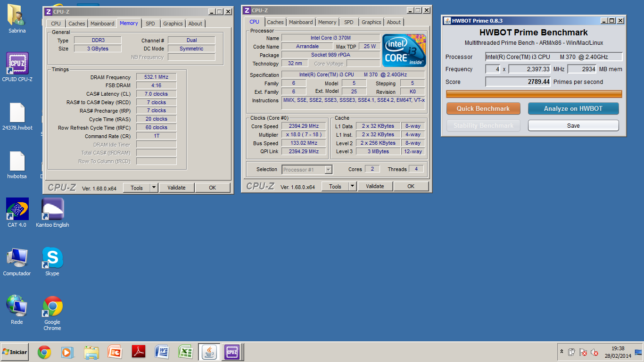Open the CPUID CPU-Z desktop shortcut
Screen dimensions: 644x362
click(17, 67)
